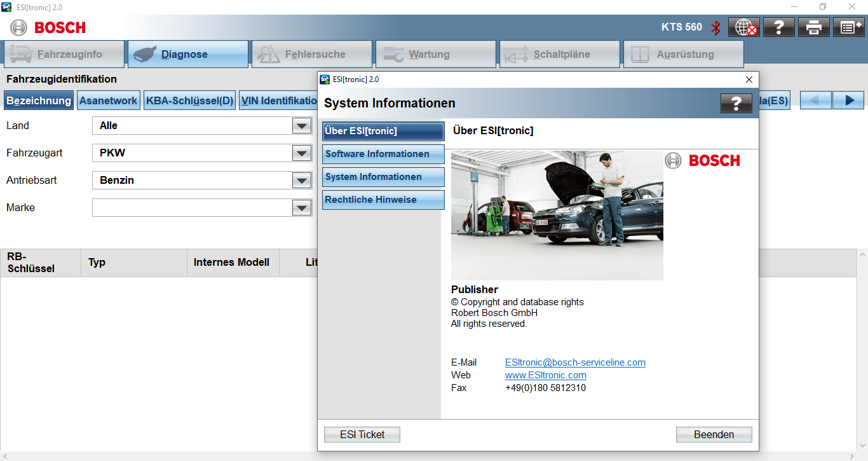Open the www.ESItronic.com web link
868x461 pixels.
[x=545, y=375]
